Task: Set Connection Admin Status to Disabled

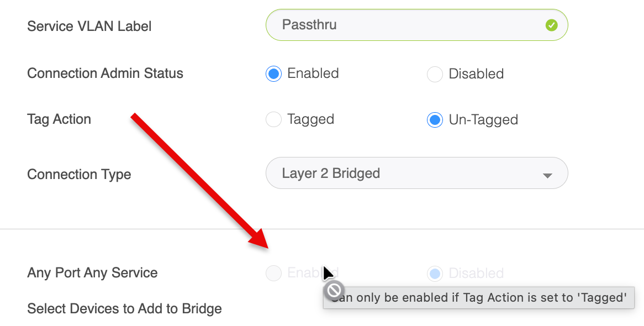Action: pyautogui.click(x=435, y=74)
